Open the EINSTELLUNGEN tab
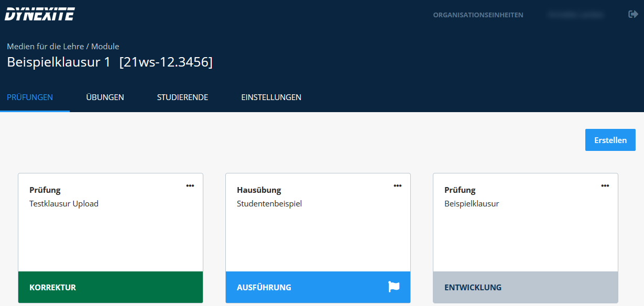This screenshot has width=644, height=306. tap(271, 97)
